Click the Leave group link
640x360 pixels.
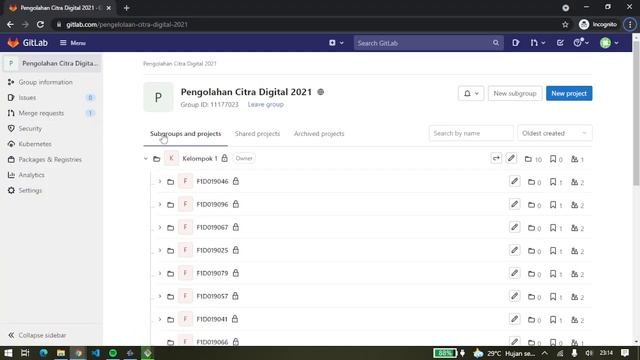265,104
